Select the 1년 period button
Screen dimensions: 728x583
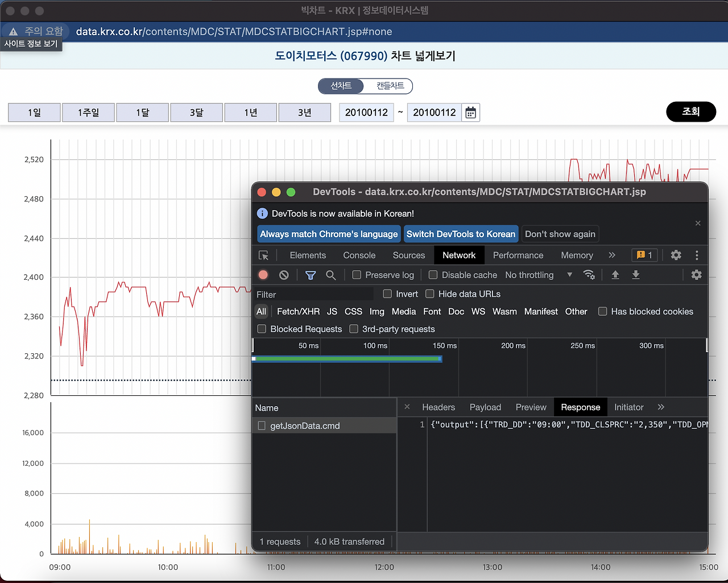(250, 113)
